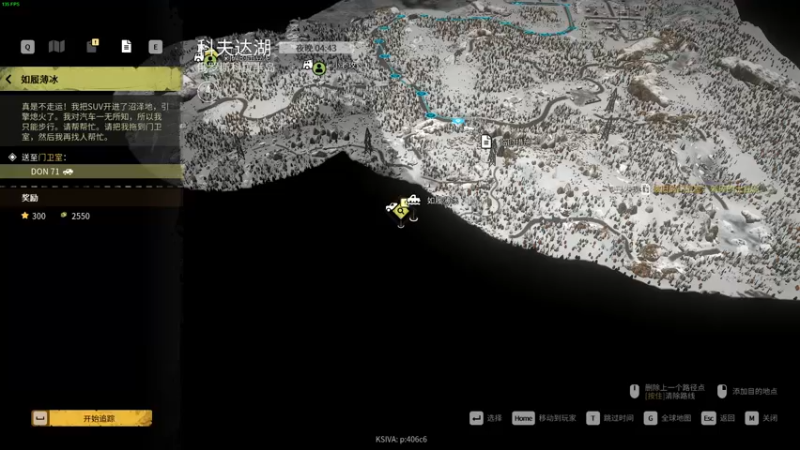Click the 2550 money value

[81, 216]
